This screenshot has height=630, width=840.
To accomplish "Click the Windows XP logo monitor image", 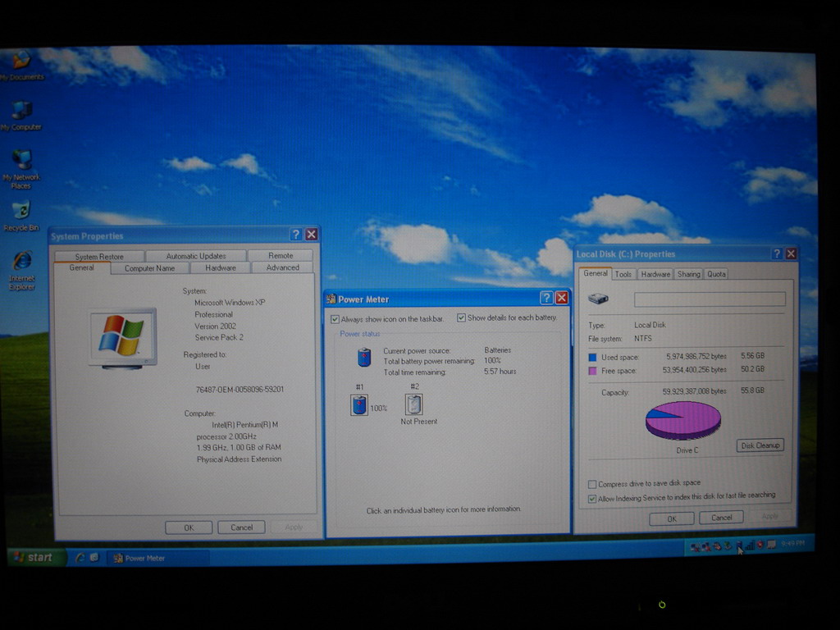I will click(x=123, y=338).
